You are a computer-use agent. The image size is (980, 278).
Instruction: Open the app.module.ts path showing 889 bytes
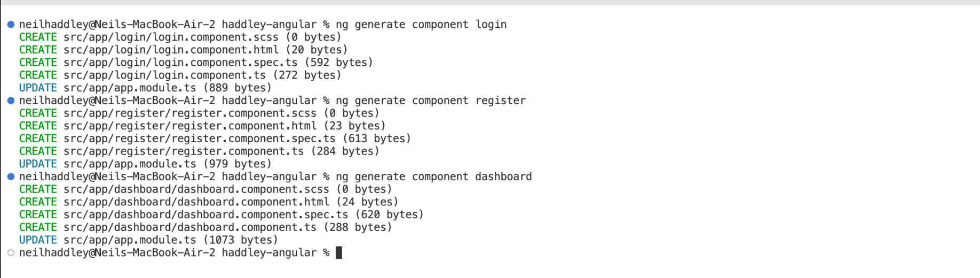(130, 88)
